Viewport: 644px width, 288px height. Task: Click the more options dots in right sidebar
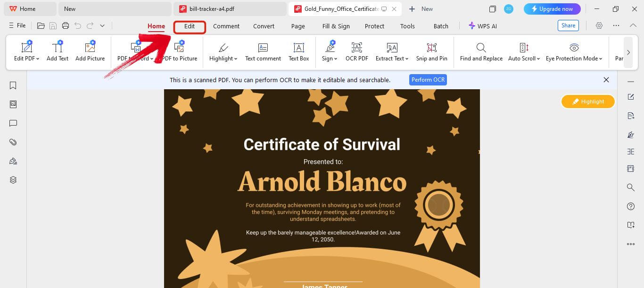(631, 244)
